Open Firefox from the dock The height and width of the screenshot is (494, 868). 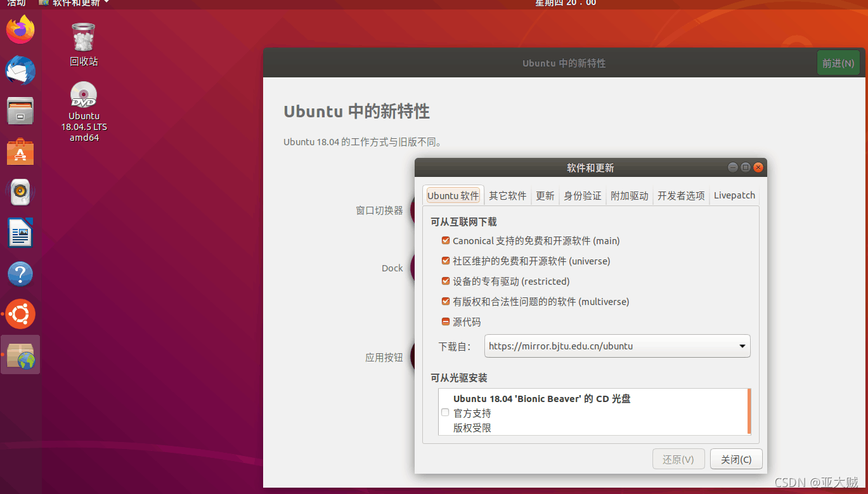[20, 30]
